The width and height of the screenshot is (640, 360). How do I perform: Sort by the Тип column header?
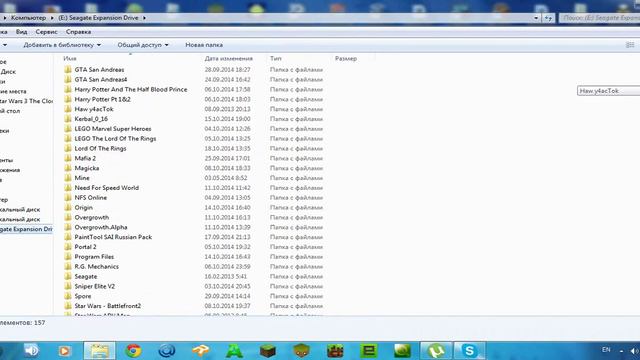(276, 58)
